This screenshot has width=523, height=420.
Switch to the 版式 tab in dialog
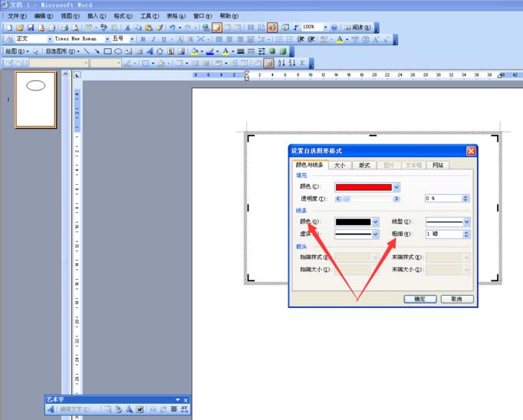(364, 166)
